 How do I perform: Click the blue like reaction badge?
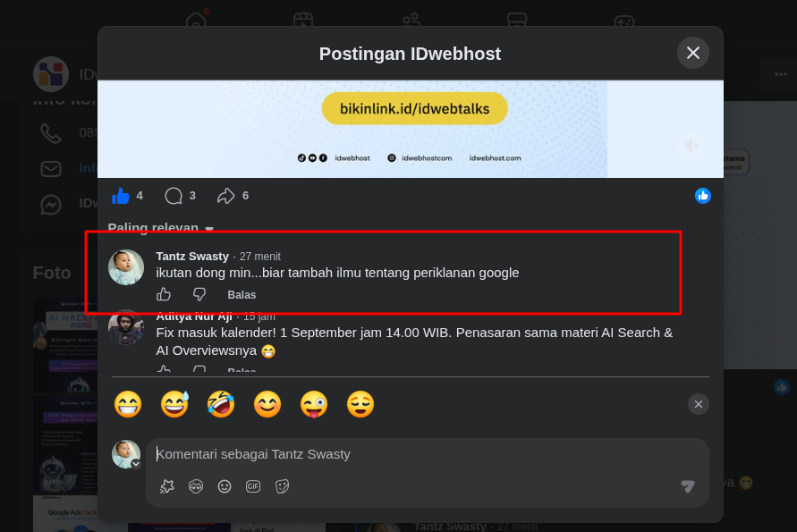[702, 196]
